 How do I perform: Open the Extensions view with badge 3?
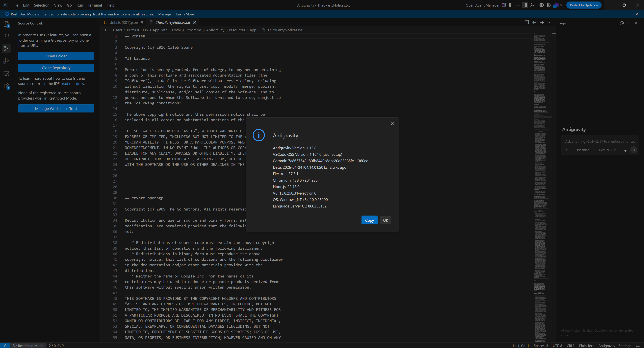click(x=6, y=86)
